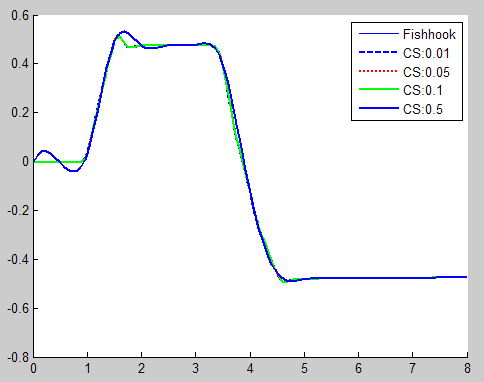
Task: Click the CS:0.1 legend text
Action: 423,90
